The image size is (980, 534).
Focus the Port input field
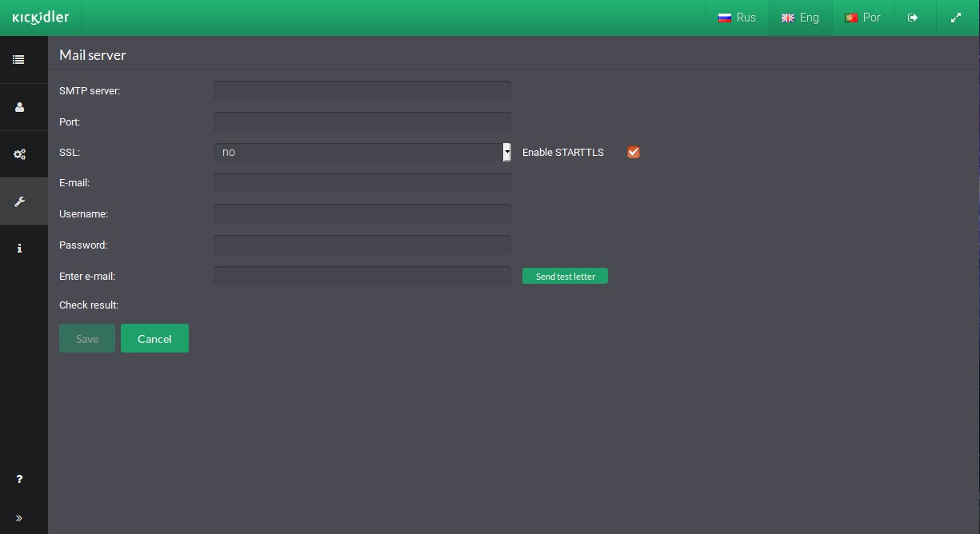(x=362, y=122)
